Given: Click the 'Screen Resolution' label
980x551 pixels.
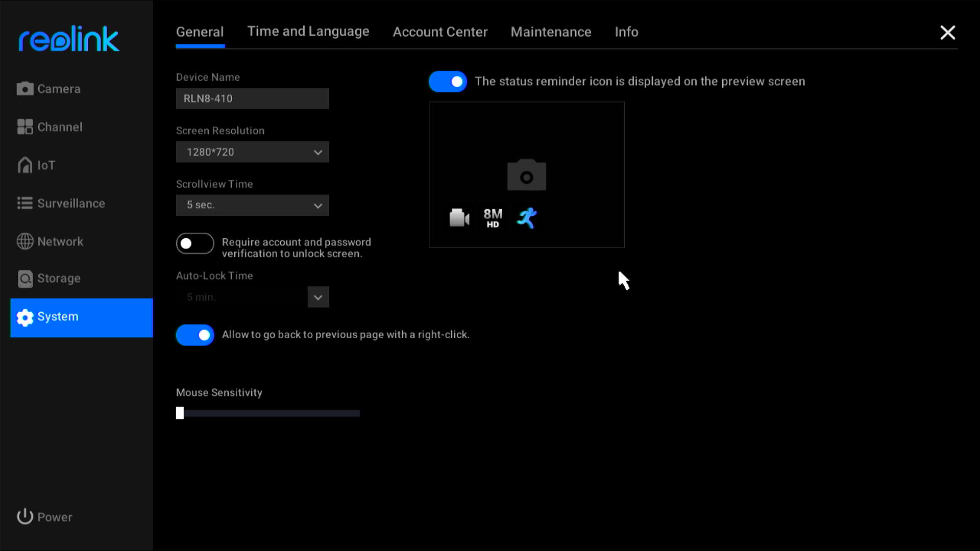Looking at the screenshot, I should tap(220, 131).
